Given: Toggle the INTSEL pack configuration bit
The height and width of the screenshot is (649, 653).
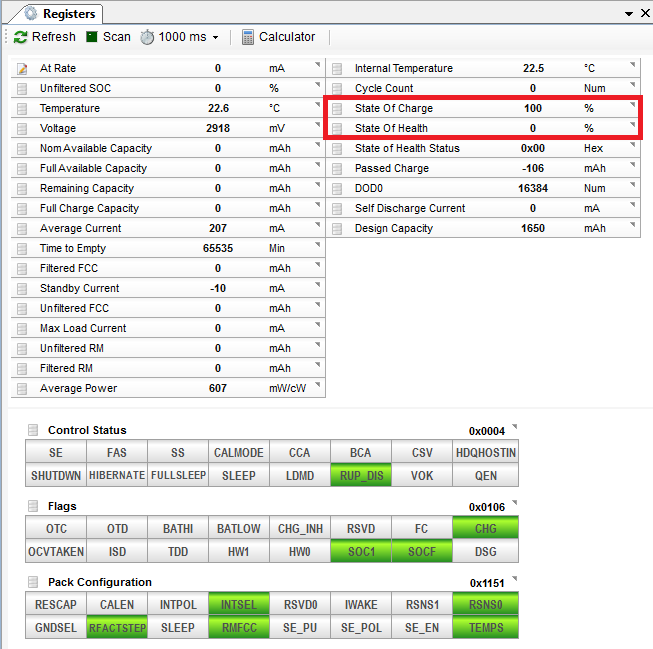Looking at the screenshot, I should (239, 604).
